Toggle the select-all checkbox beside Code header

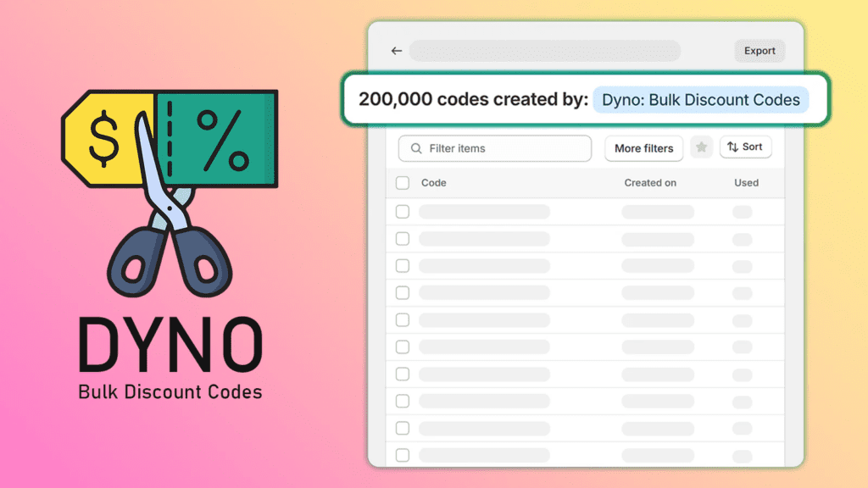[x=403, y=183]
